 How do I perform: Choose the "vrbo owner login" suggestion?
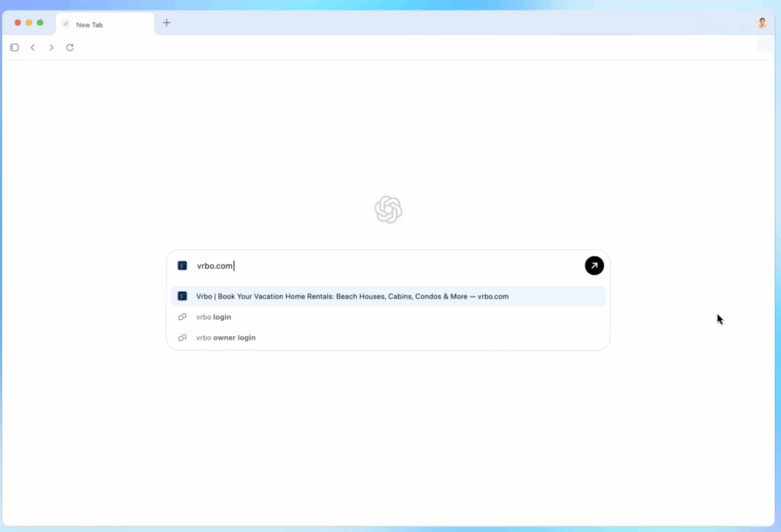pos(226,338)
